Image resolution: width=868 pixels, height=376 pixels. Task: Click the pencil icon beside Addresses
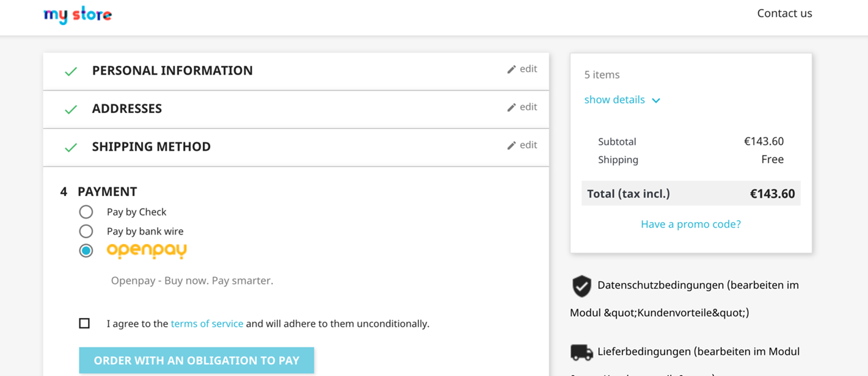tap(511, 107)
